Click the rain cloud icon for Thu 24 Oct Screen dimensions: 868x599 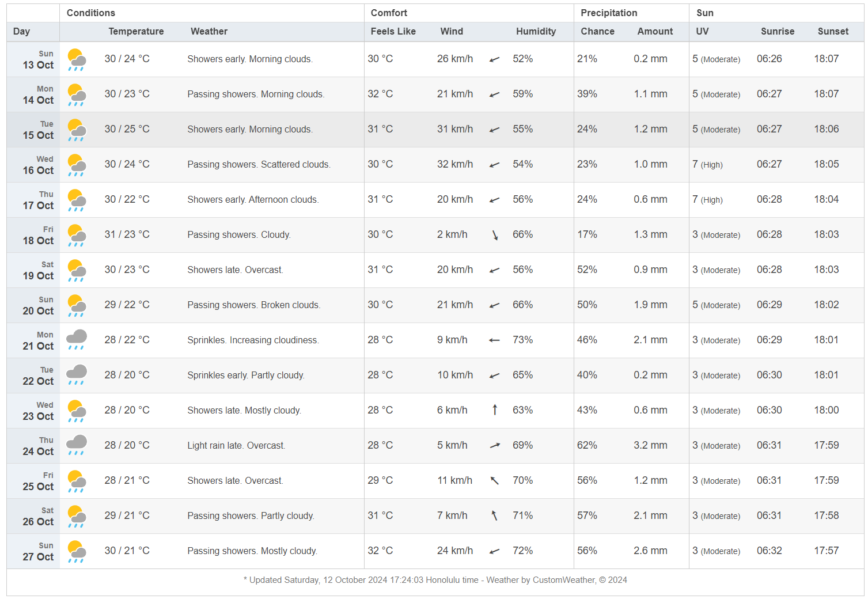click(x=77, y=445)
